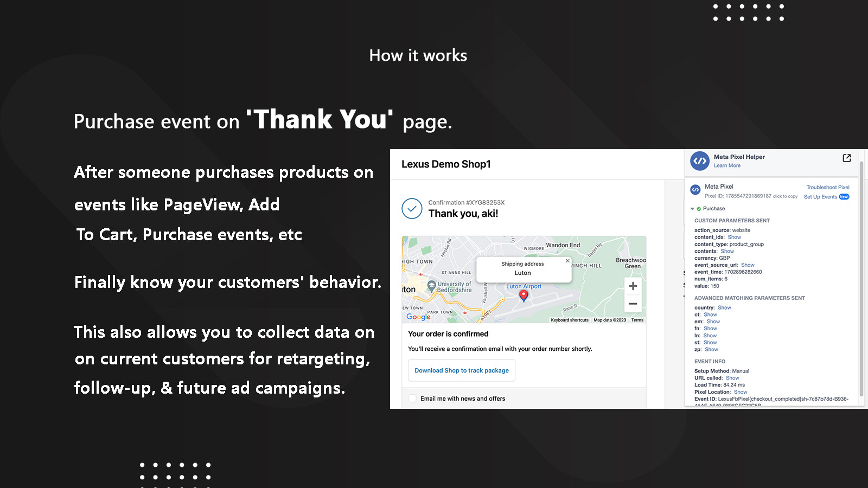
Task: Collapse the Purchase event triangle
Action: [692, 209]
